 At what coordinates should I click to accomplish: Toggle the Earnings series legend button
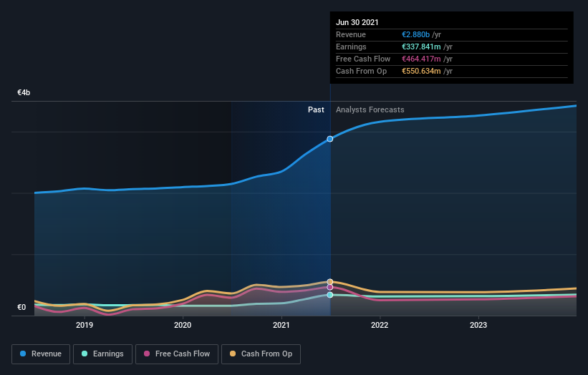click(x=102, y=354)
